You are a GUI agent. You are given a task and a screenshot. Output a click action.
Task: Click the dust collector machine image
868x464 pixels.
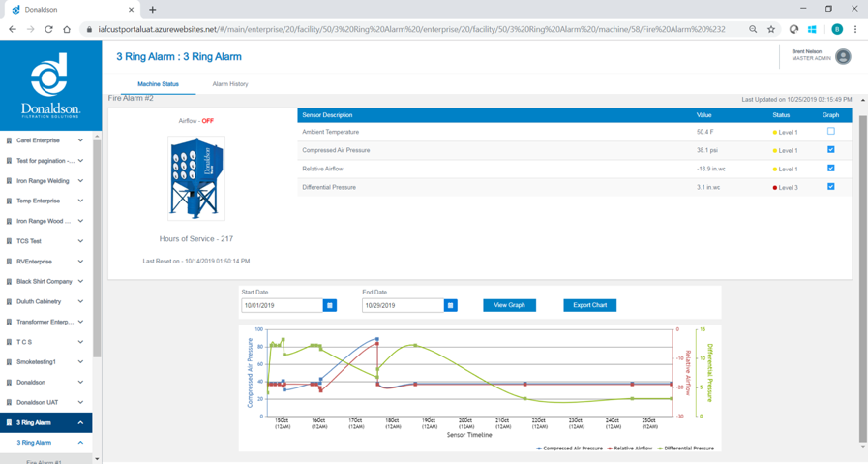tap(196, 178)
